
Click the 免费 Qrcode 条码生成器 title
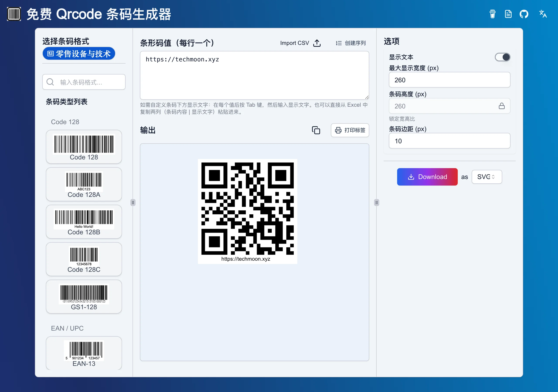pos(99,14)
